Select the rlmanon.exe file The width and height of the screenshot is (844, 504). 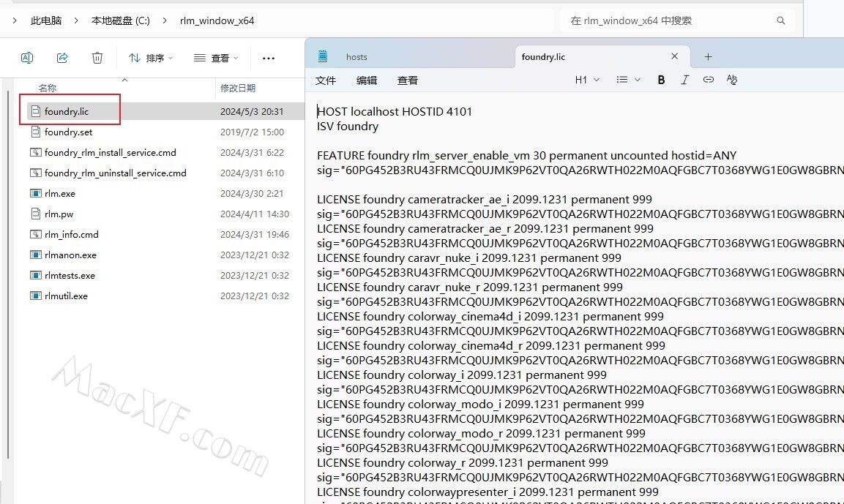[70, 255]
